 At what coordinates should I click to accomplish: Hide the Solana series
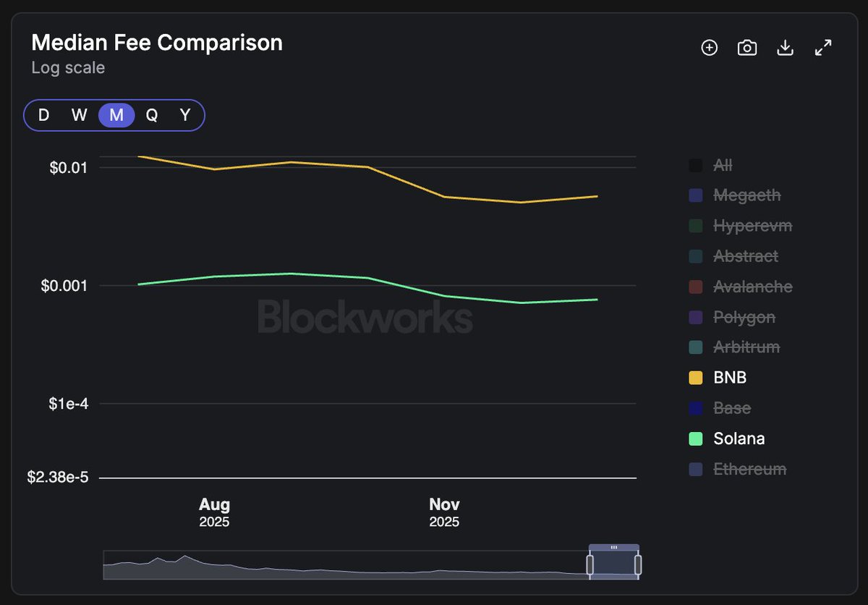pyautogui.click(x=727, y=439)
